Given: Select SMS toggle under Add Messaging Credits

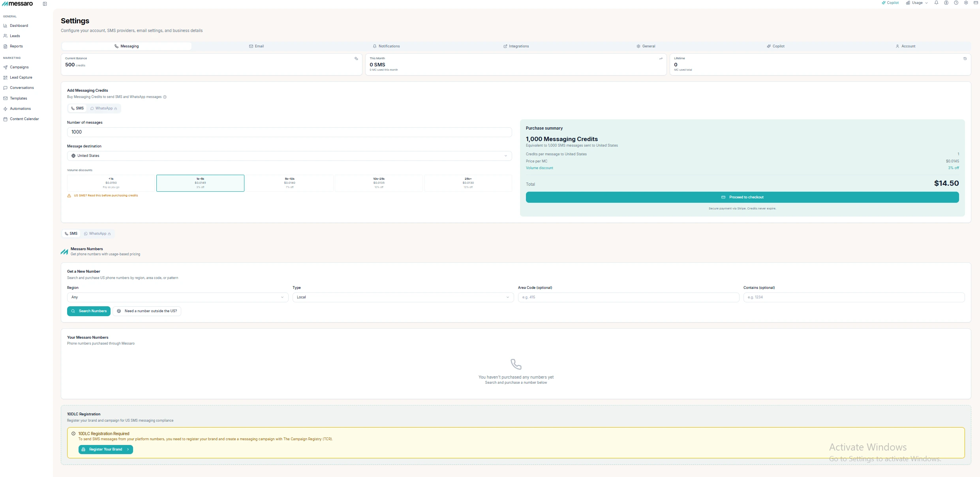Looking at the screenshot, I should coord(77,108).
